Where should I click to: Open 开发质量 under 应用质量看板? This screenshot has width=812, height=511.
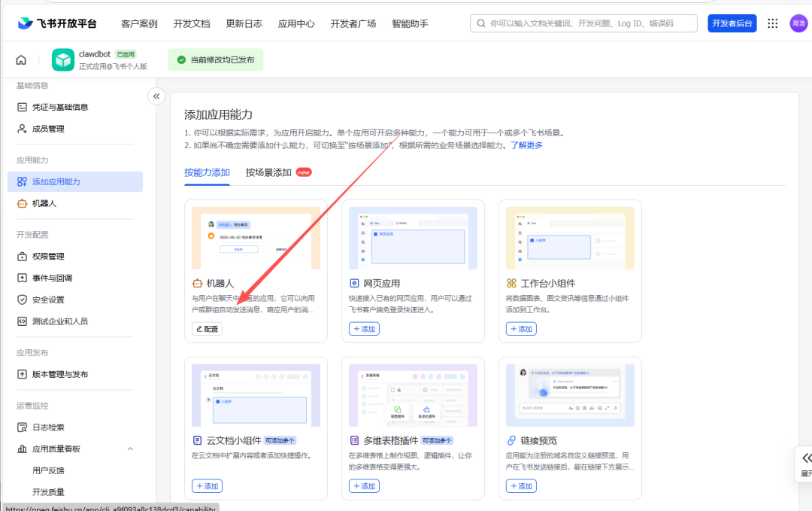pyautogui.click(x=48, y=492)
